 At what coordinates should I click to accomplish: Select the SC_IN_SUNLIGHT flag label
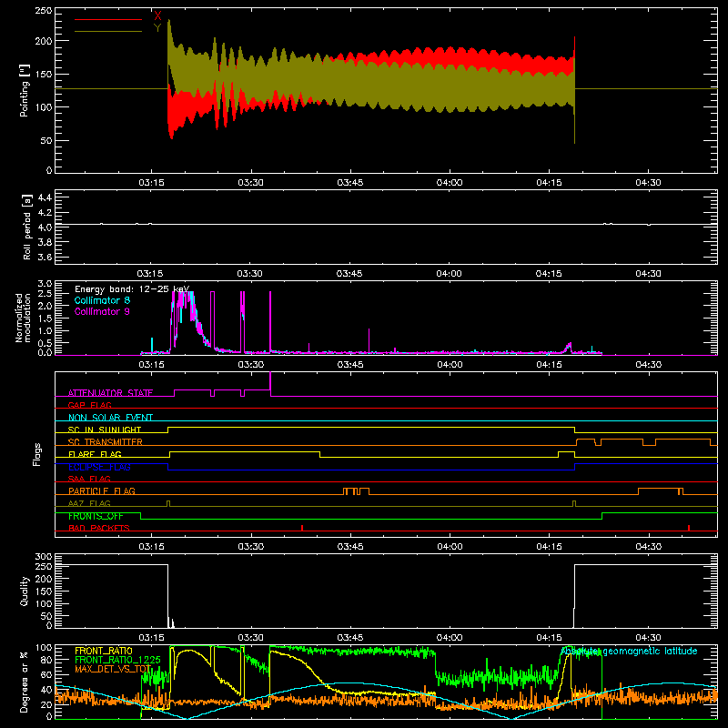(x=105, y=430)
